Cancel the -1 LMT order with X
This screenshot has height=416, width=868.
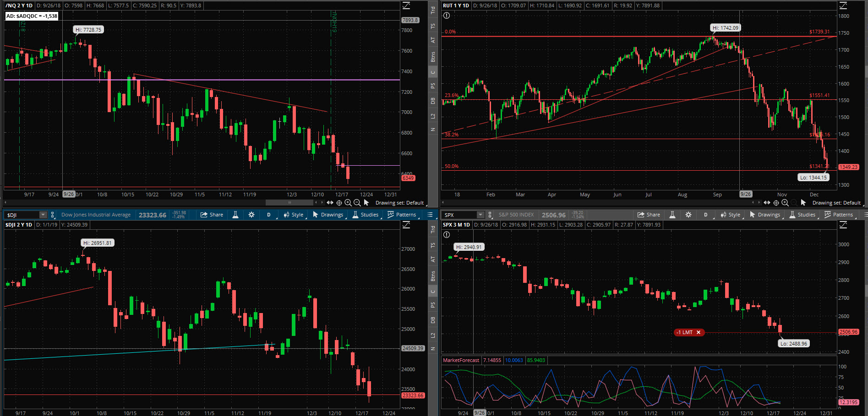[x=699, y=332]
